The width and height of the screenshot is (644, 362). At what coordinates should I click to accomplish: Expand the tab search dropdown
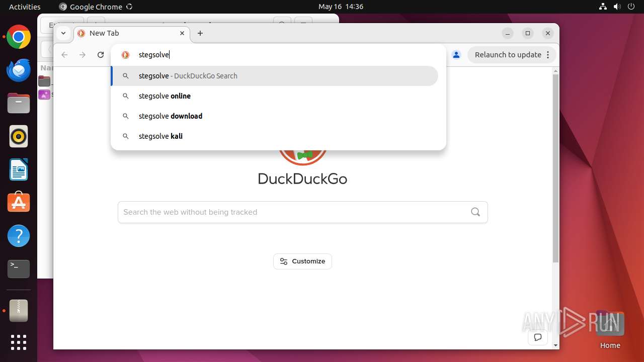pyautogui.click(x=63, y=33)
